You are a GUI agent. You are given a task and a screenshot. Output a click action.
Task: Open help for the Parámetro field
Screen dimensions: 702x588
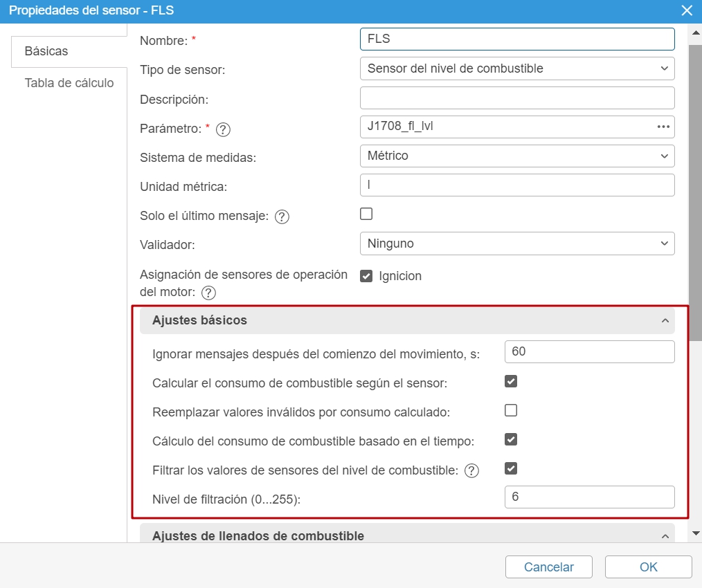click(x=224, y=130)
